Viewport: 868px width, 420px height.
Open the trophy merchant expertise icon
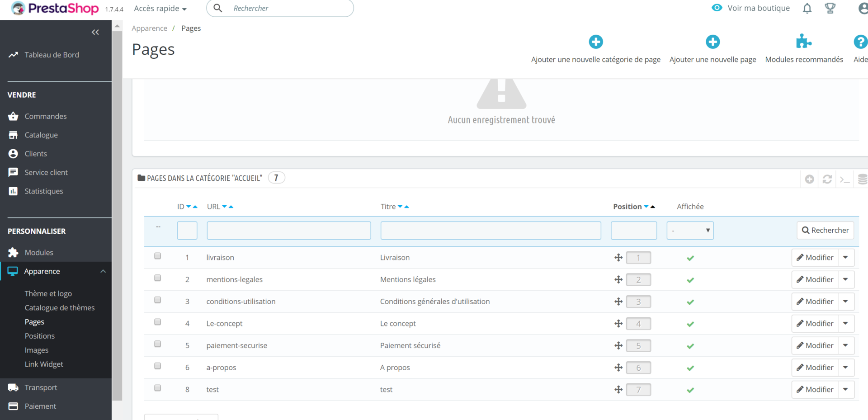tap(830, 8)
